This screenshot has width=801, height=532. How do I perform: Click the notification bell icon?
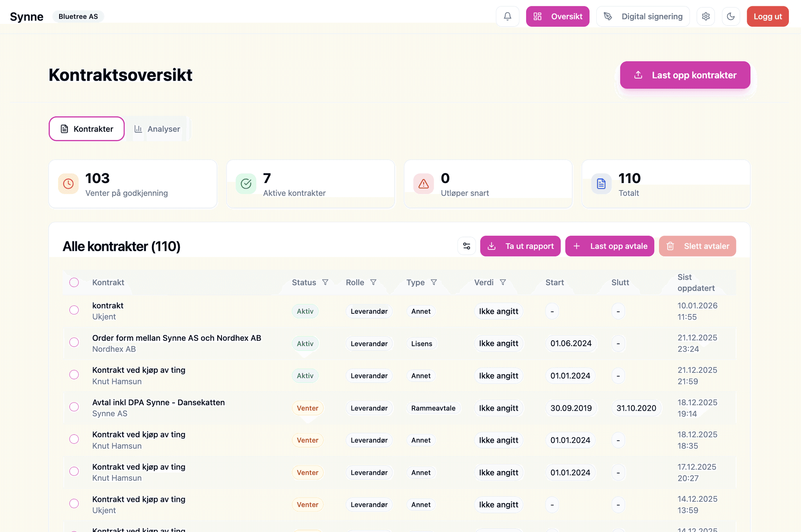pyautogui.click(x=507, y=16)
